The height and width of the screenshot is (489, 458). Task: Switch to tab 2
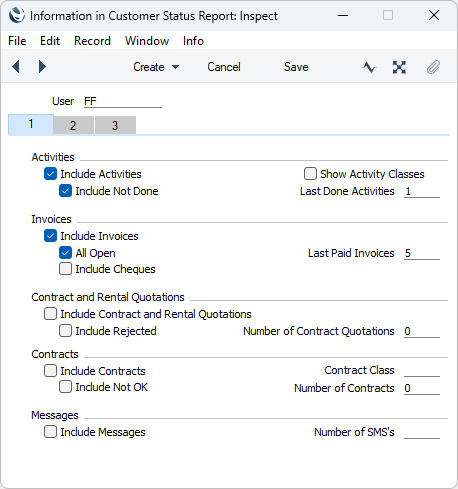point(73,125)
